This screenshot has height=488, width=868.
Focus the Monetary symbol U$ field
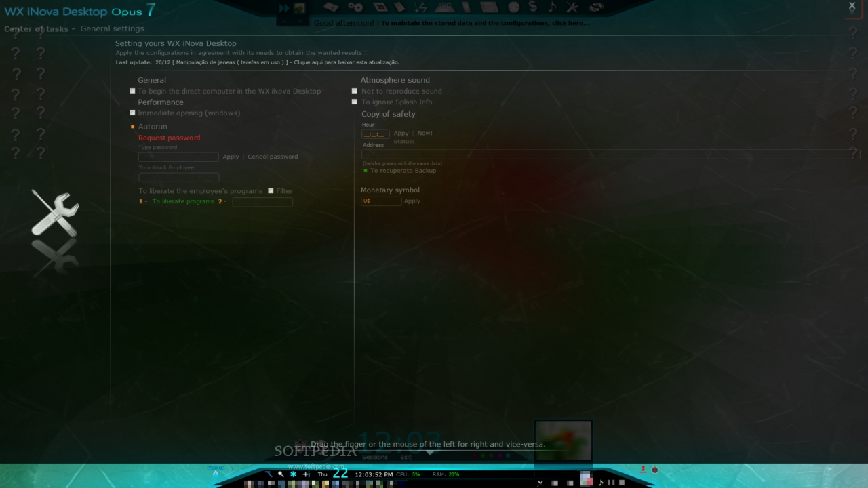pos(381,201)
